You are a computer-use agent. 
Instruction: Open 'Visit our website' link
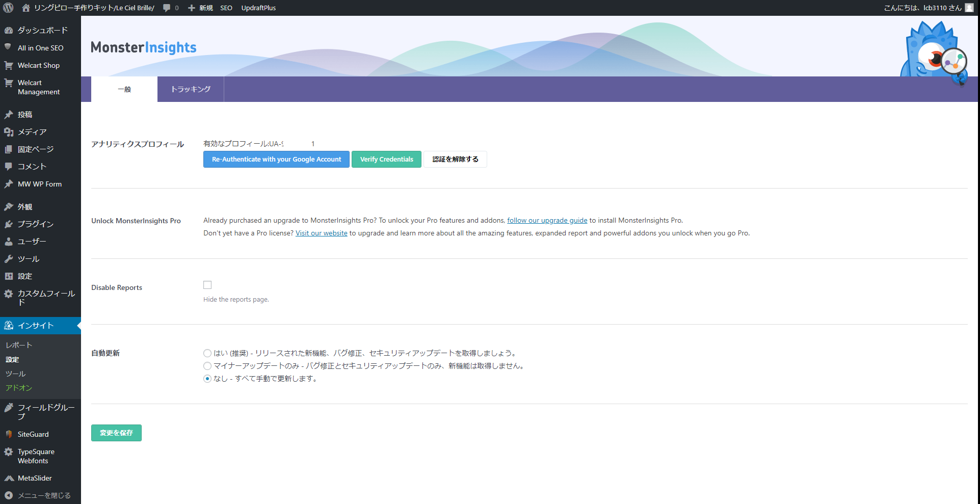[x=321, y=233]
